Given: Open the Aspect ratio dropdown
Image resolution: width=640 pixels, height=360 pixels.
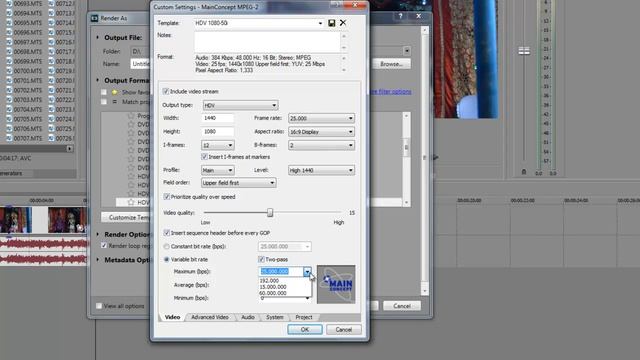Looking at the screenshot, I should pyautogui.click(x=321, y=132).
